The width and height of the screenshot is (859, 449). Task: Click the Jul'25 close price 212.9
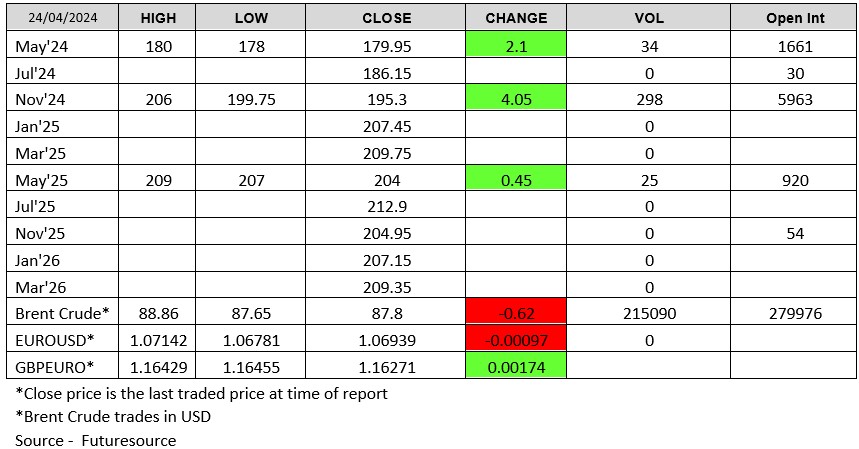383,207
